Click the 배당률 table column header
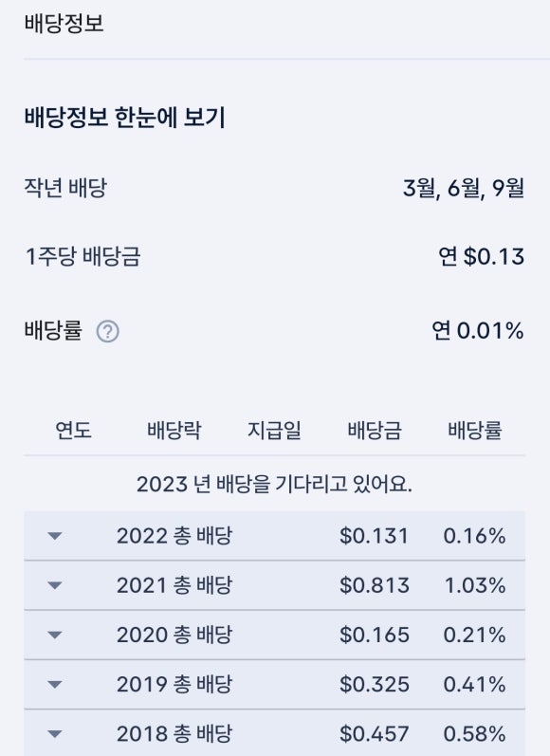This screenshot has width=550, height=756. tap(475, 430)
